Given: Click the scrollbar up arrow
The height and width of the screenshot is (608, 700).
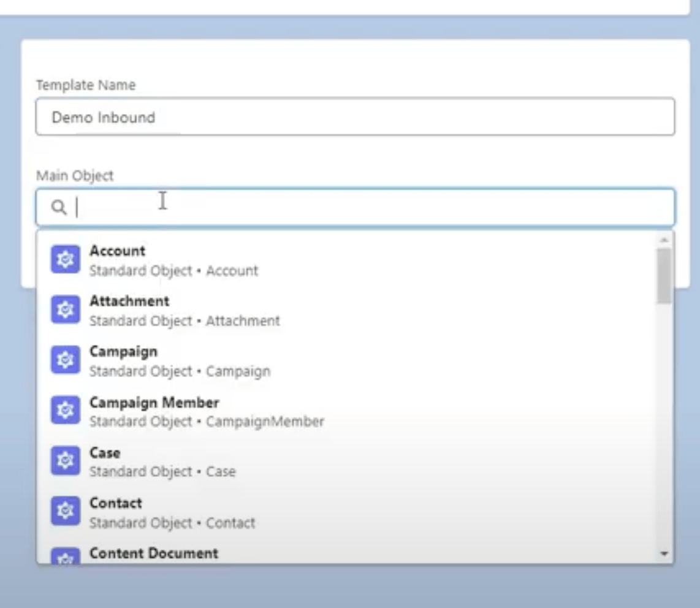Looking at the screenshot, I should pos(664,240).
